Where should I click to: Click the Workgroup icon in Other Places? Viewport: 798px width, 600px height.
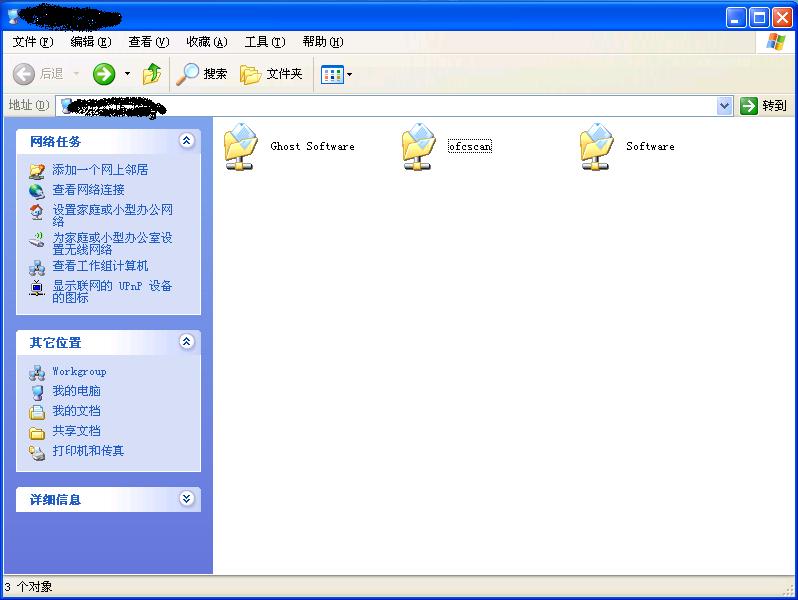point(37,373)
